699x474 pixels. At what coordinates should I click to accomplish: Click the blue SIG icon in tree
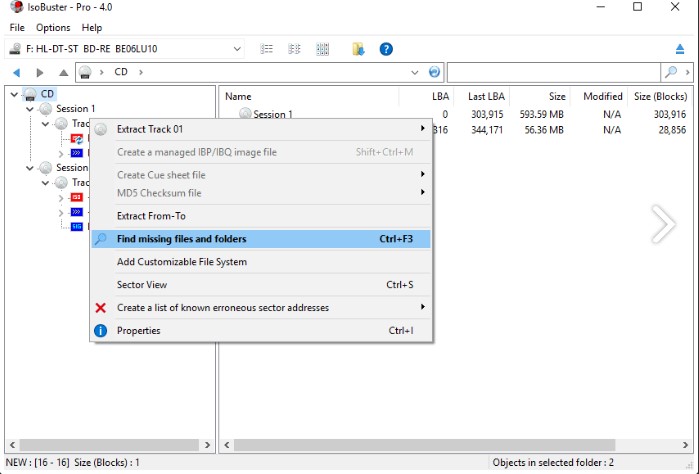pos(77,227)
